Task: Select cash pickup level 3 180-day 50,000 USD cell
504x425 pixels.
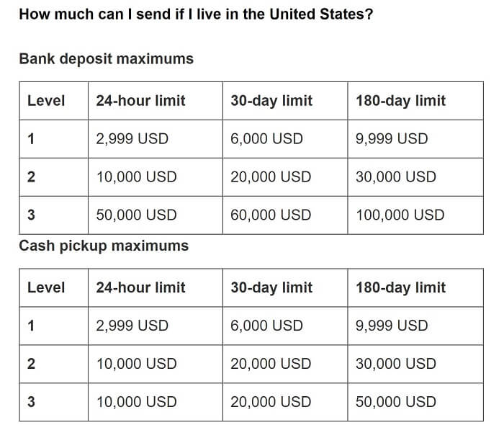Action: click(395, 402)
